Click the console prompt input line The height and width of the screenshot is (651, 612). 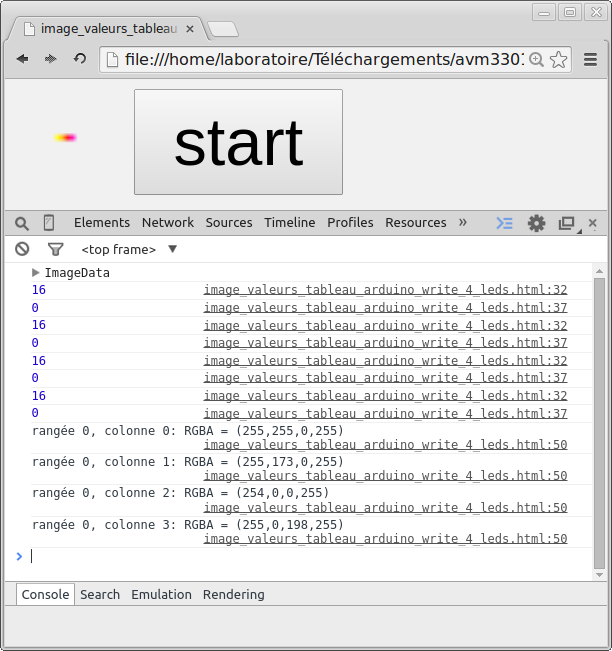click(300, 556)
